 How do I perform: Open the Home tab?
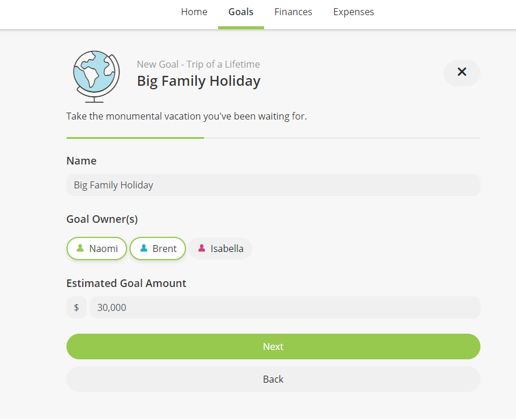click(194, 12)
